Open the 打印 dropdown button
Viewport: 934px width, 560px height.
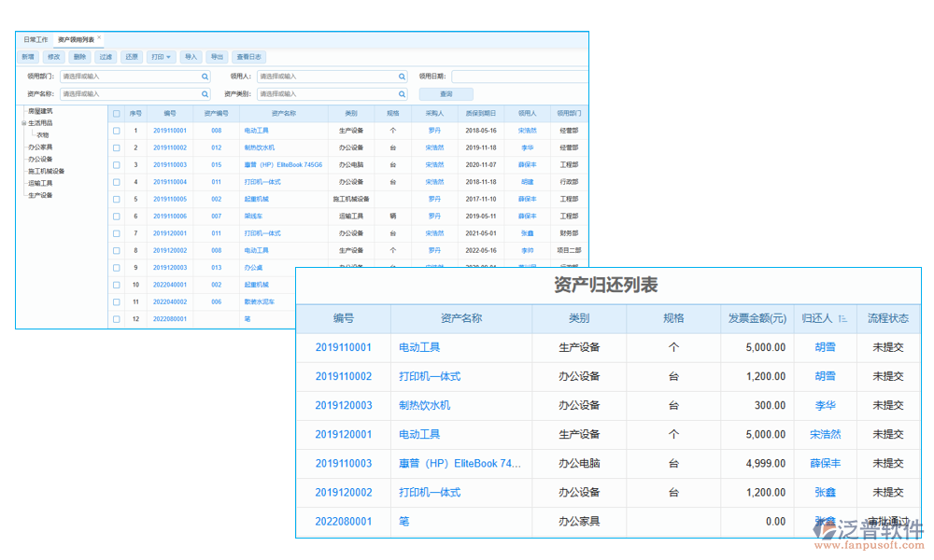[x=162, y=57]
